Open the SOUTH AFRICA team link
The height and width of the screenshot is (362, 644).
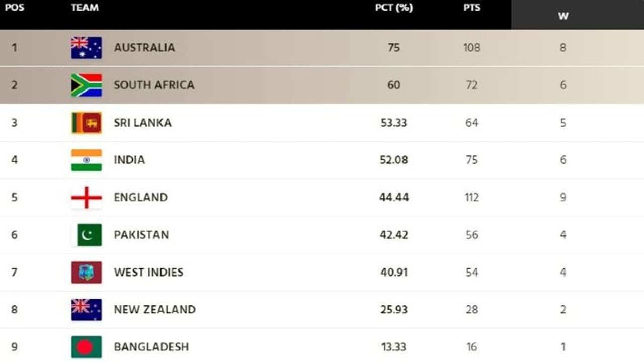pyautogui.click(x=154, y=85)
